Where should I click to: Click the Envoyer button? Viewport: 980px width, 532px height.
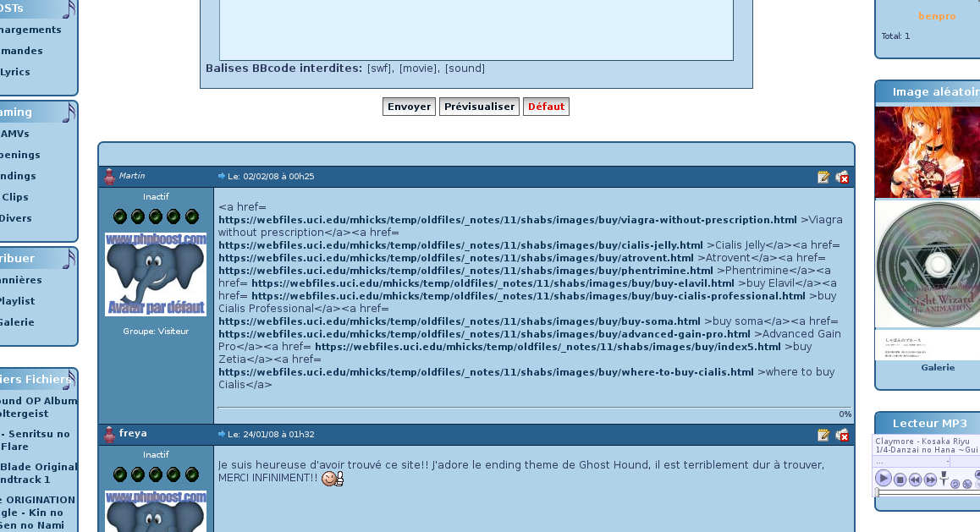(x=409, y=107)
